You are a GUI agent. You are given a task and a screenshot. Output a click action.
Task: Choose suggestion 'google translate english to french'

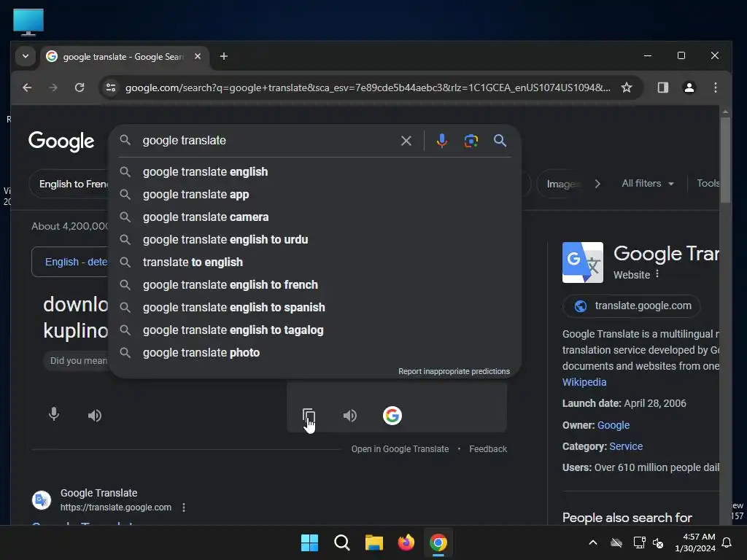[314, 285]
